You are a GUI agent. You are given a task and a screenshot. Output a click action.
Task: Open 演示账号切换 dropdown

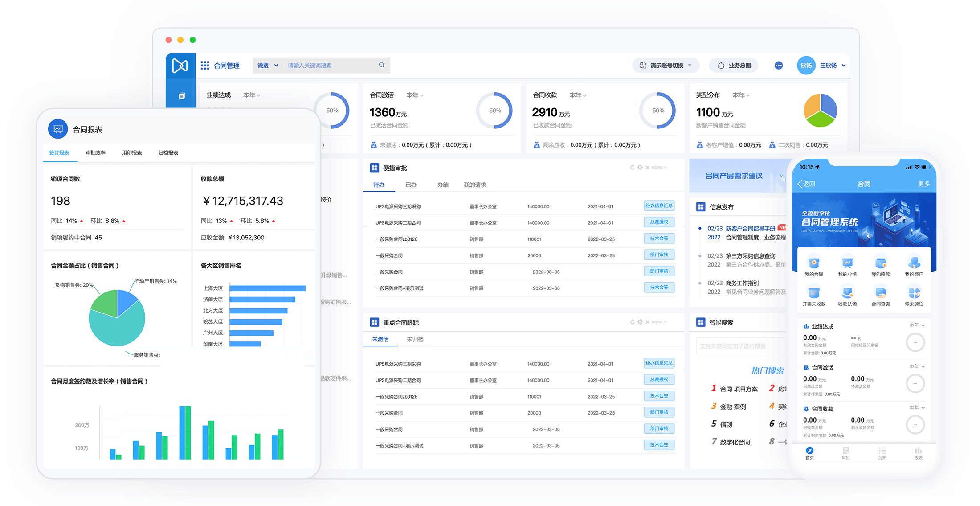tap(666, 66)
